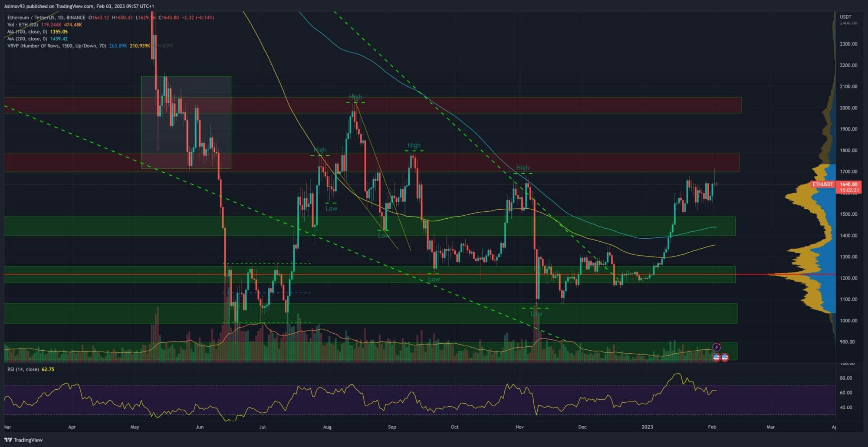Screen dimensions: 868x447
Task: Click the 2100.00 price axis label
Action: point(848,86)
